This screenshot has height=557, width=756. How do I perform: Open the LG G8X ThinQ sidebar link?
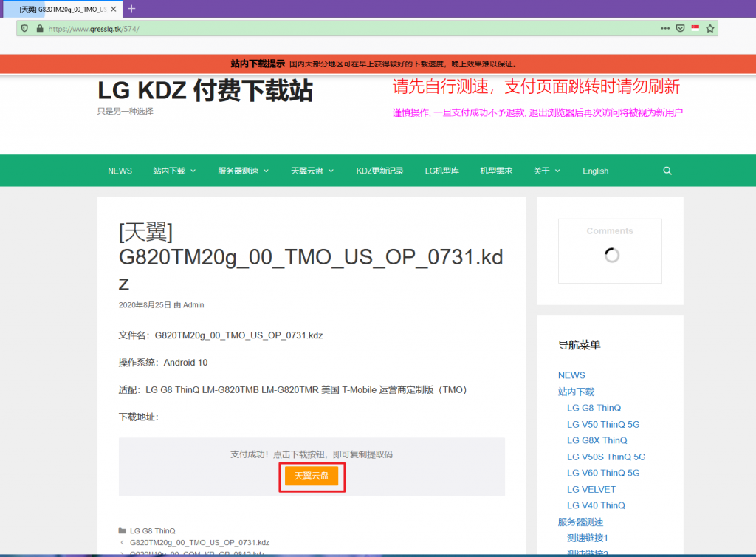[597, 440]
